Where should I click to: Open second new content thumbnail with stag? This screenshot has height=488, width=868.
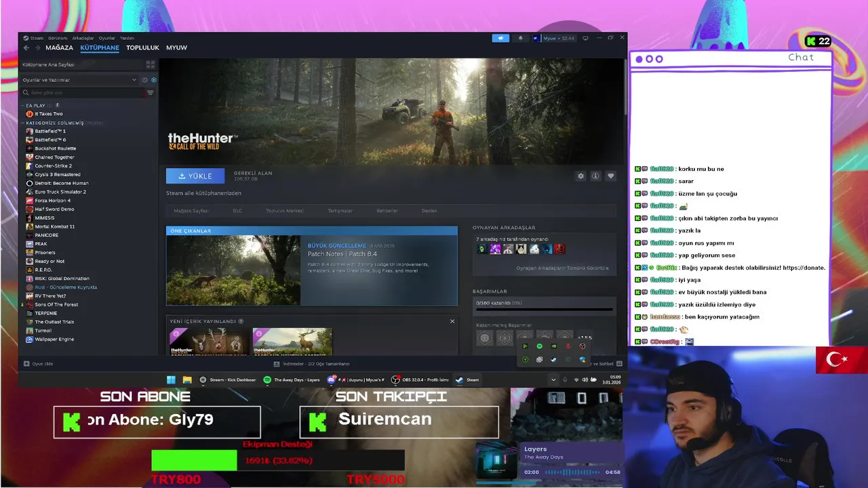[x=292, y=342]
